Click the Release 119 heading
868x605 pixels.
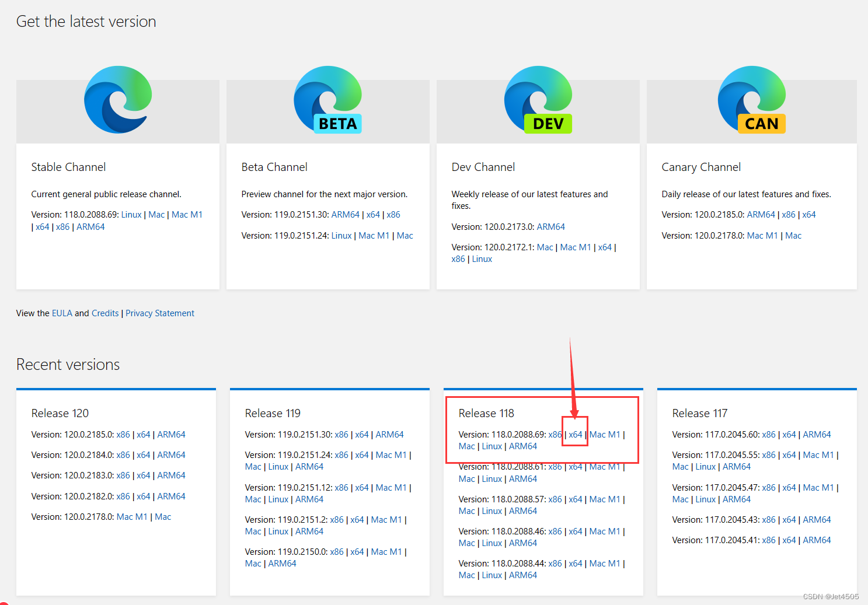coord(273,414)
